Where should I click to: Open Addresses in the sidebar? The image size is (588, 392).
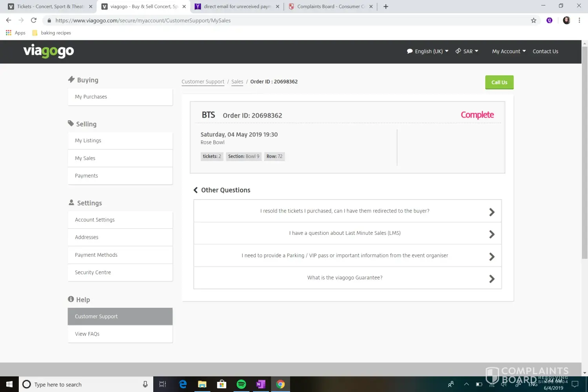point(120,238)
